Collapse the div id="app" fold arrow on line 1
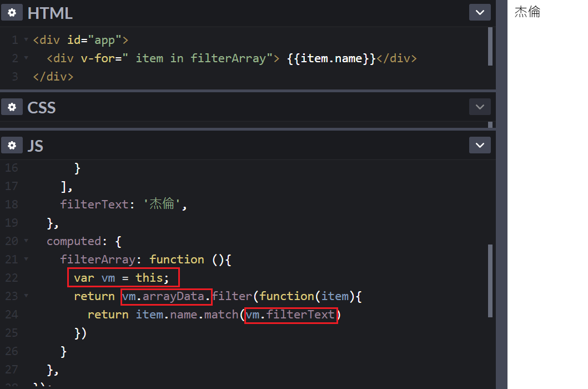 tap(26, 40)
